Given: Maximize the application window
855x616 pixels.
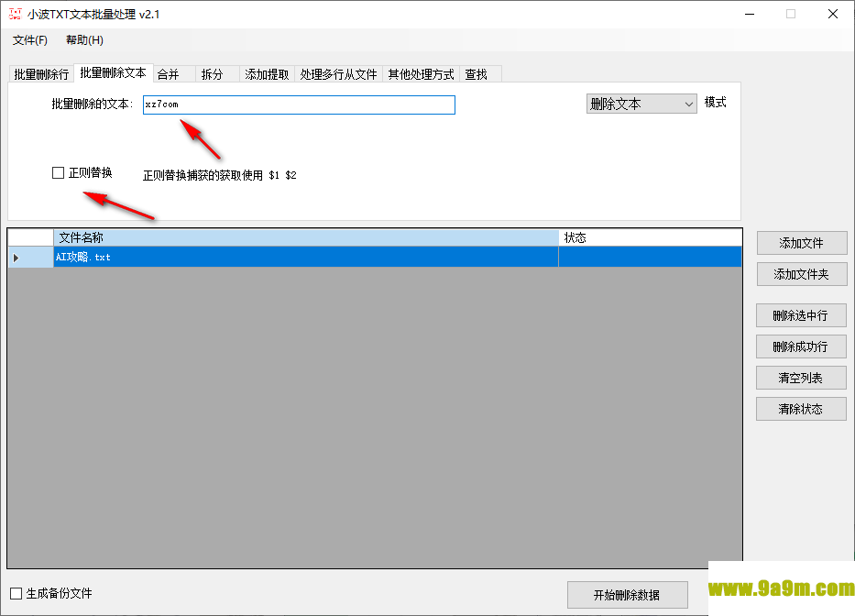Looking at the screenshot, I should tap(791, 14).
